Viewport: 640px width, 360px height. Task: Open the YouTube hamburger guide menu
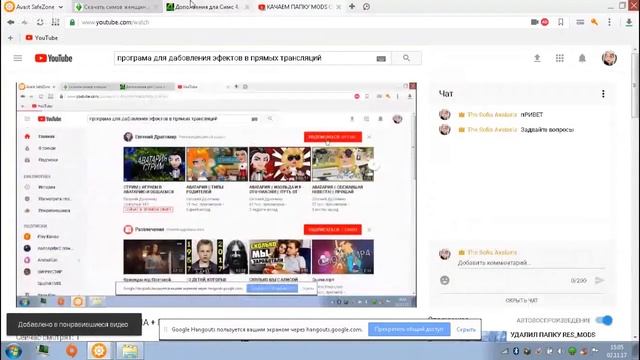18,58
